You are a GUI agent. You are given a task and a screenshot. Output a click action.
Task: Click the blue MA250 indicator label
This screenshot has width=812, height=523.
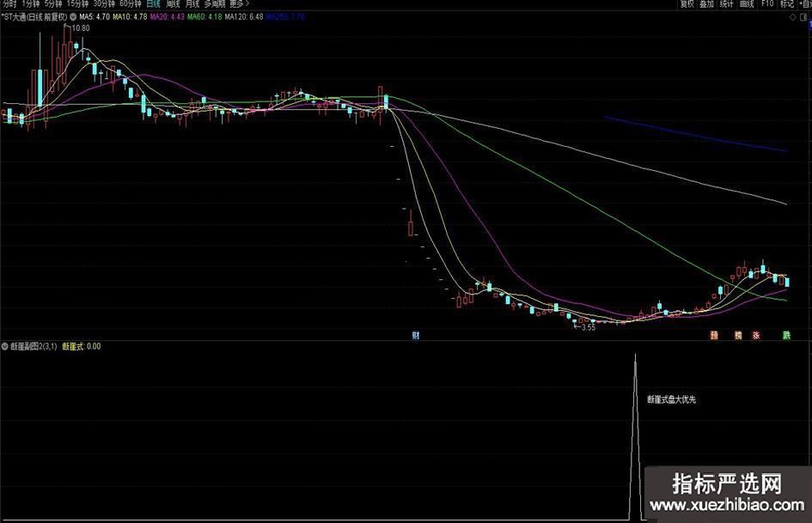pyautogui.click(x=285, y=16)
